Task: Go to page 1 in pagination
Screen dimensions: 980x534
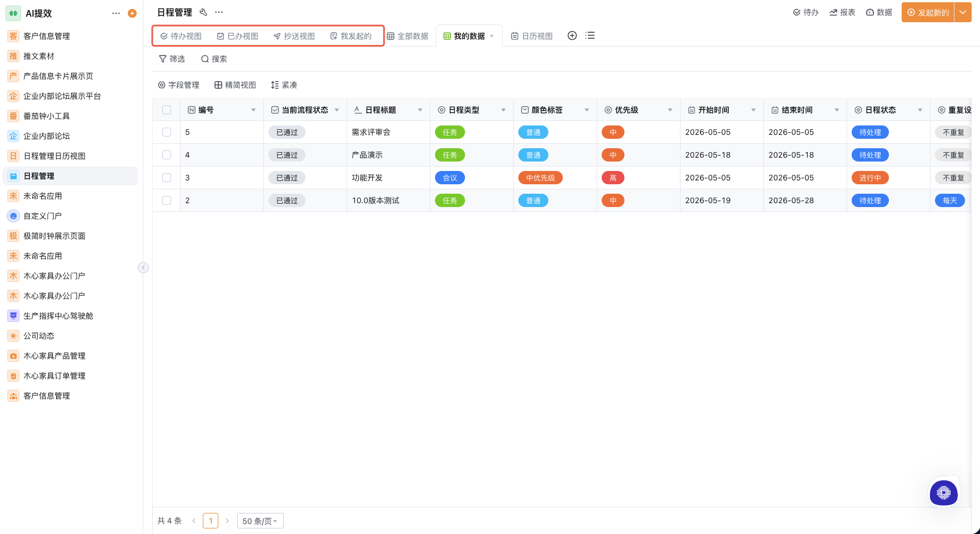Action: [x=211, y=521]
